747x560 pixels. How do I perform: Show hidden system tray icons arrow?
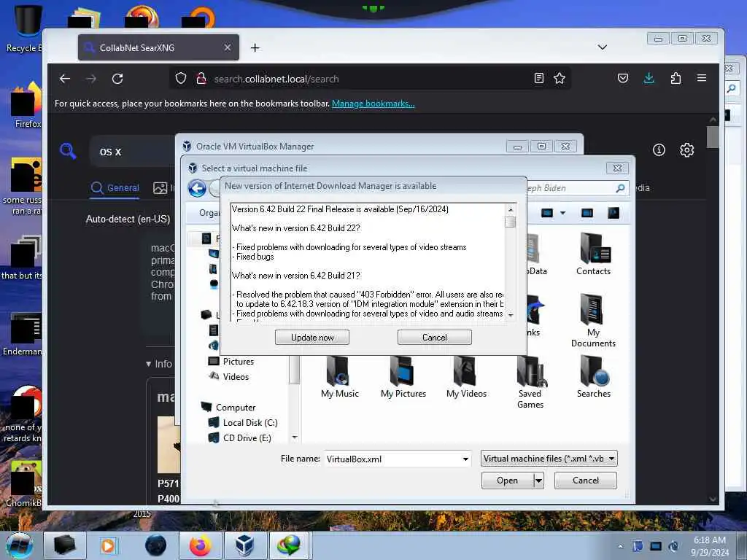click(x=620, y=546)
